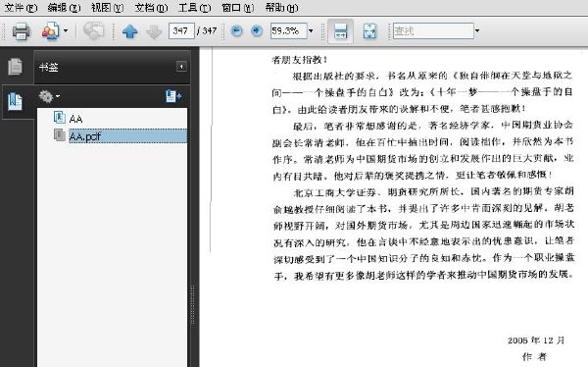Open the View menu (视图)
The width and height of the screenshot is (588, 367).
click(107, 8)
